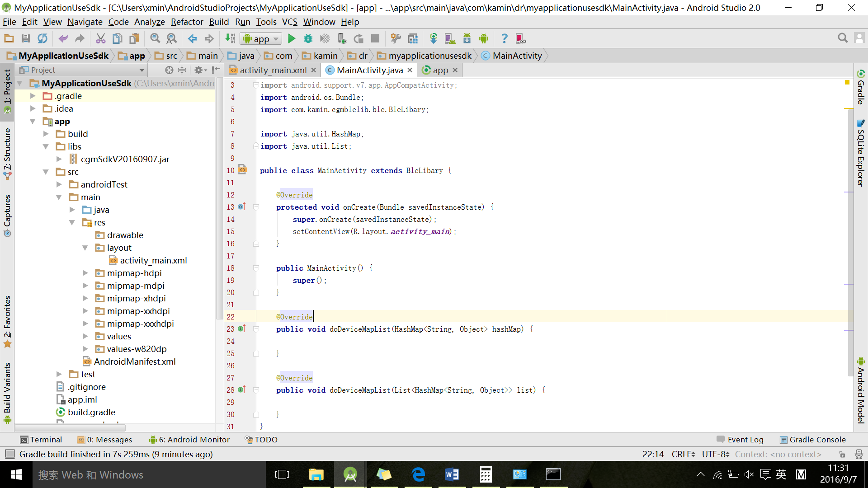
Task: Open the File menu
Action: click(x=9, y=22)
